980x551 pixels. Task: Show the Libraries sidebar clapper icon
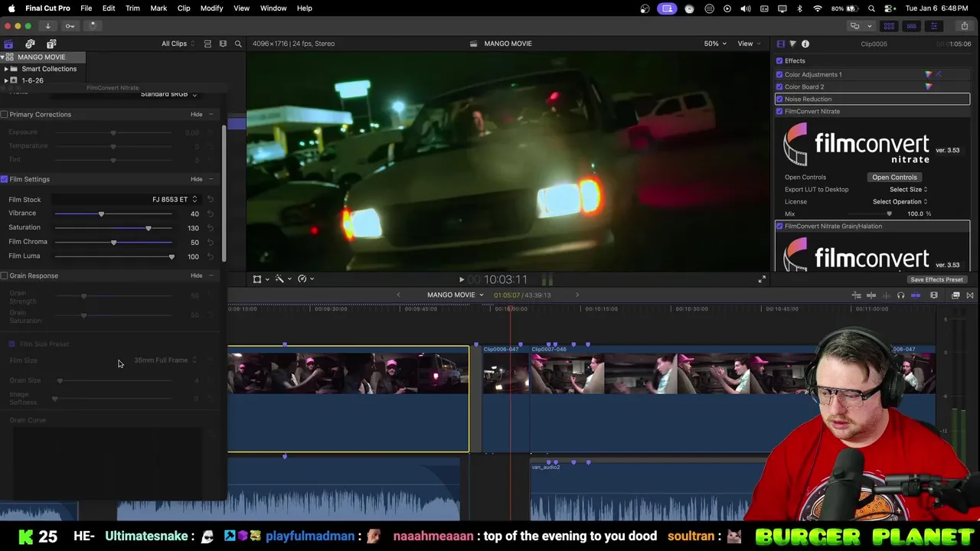pyautogui.click(x=8, y=44)
